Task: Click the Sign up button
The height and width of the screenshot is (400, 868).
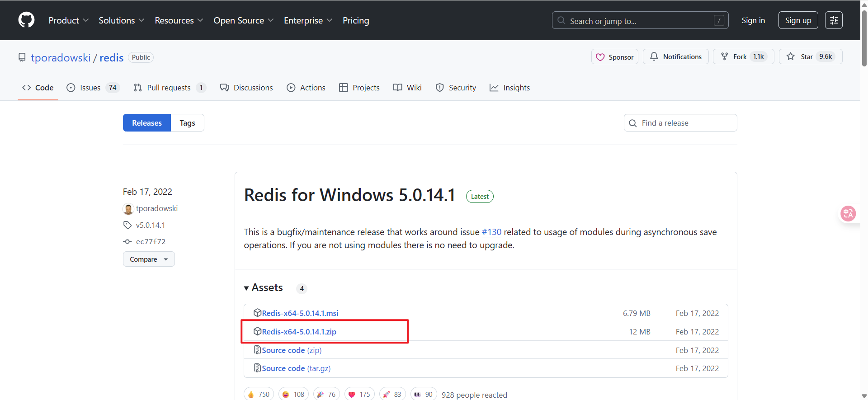Action: 798,20
